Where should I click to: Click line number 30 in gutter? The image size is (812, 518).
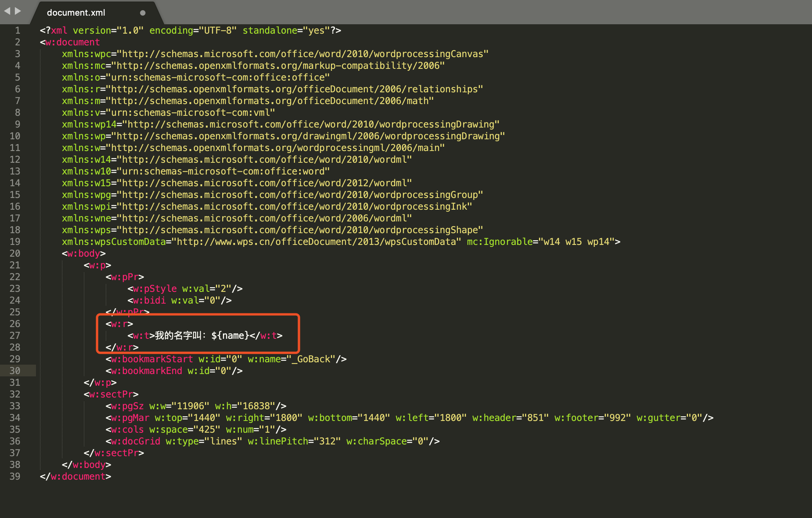pos(15,371)
